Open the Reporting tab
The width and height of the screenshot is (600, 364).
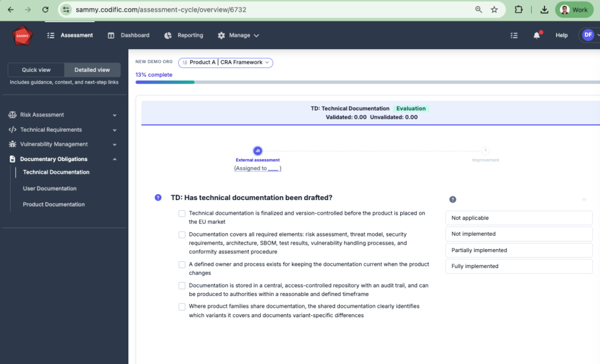point(183,35)
